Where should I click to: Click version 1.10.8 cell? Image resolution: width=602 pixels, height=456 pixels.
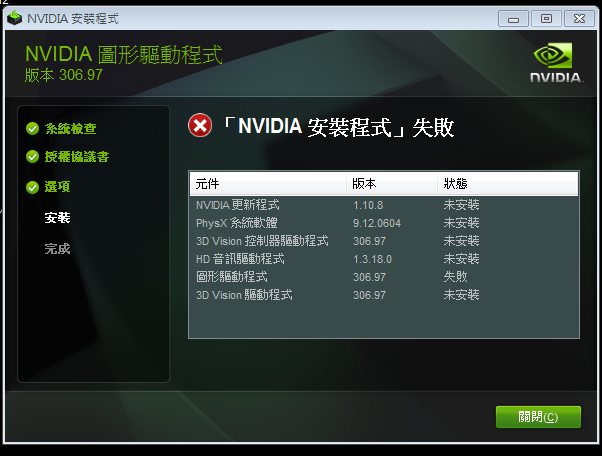(368, 205)
